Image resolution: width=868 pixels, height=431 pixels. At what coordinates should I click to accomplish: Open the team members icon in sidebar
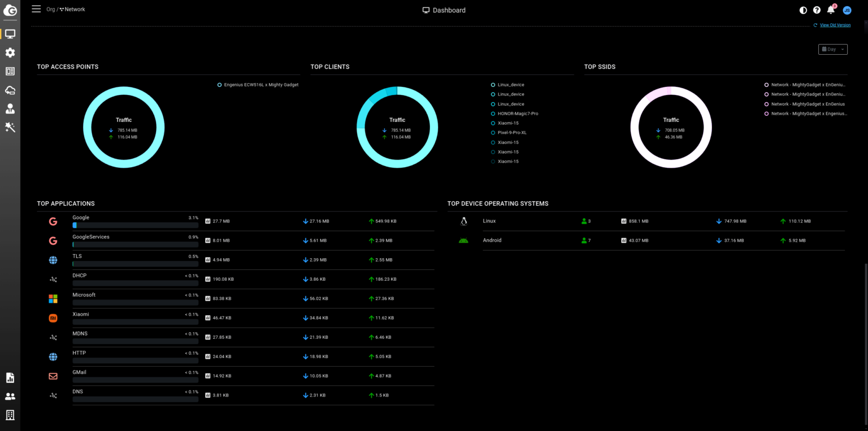pos(10,397)
